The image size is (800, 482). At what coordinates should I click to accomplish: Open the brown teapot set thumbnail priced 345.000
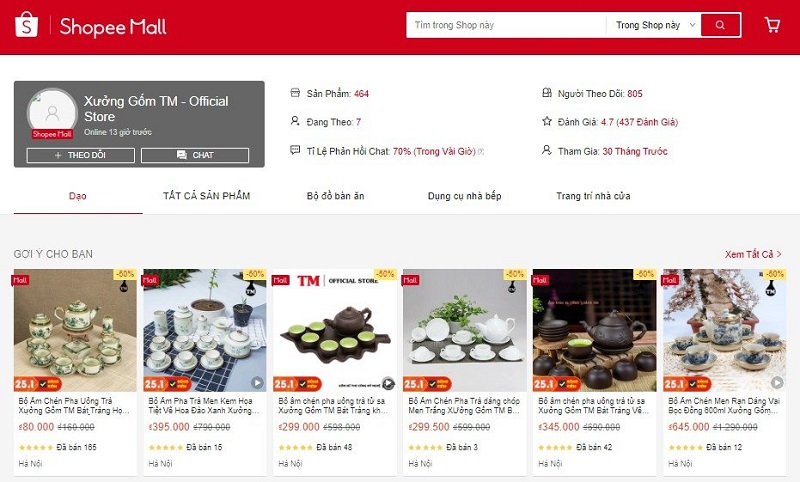tap(594, 331)
